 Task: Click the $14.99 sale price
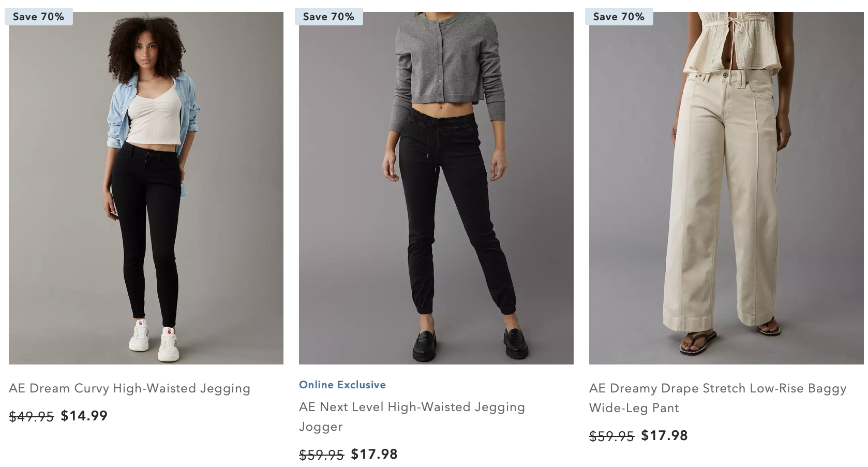pyautogui.click(x=84, y=416)
